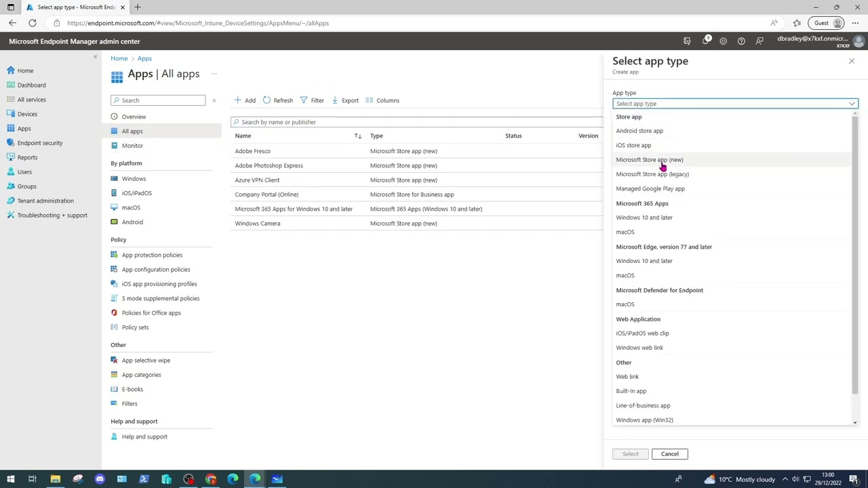Choose Microsoft Store app (legacy)
The width and height of the screenshot is (868, 488).
click(652, 174)
